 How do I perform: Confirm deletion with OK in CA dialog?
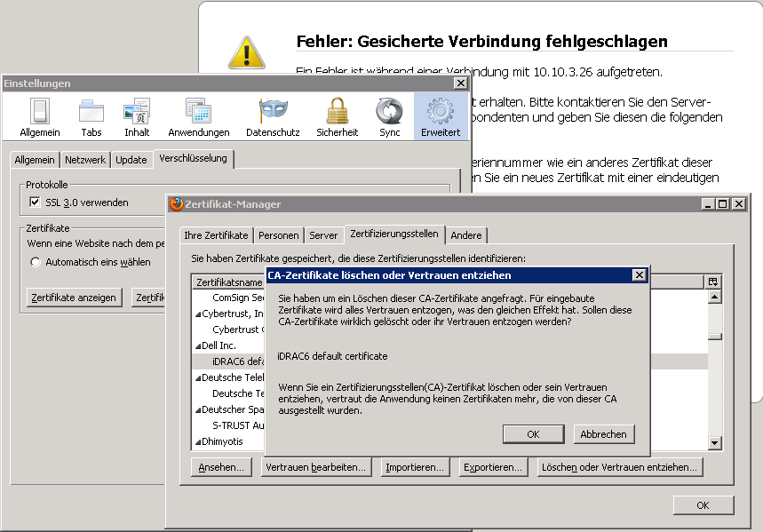click(x=533, y=434)
